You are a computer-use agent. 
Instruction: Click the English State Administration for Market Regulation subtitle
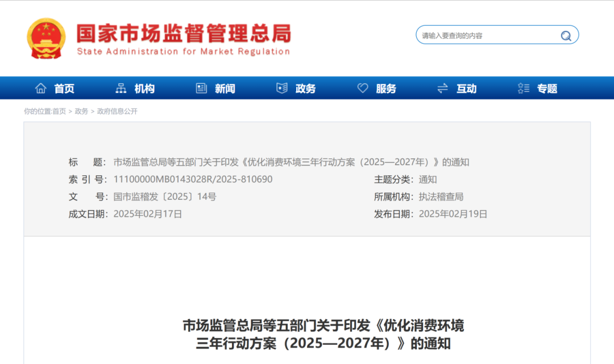[x=183, y=52]
